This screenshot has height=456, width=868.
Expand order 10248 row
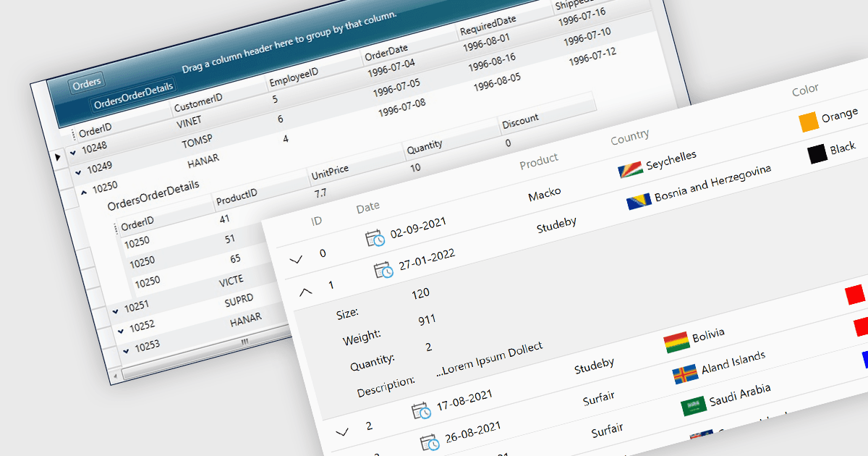coord(74,153)
